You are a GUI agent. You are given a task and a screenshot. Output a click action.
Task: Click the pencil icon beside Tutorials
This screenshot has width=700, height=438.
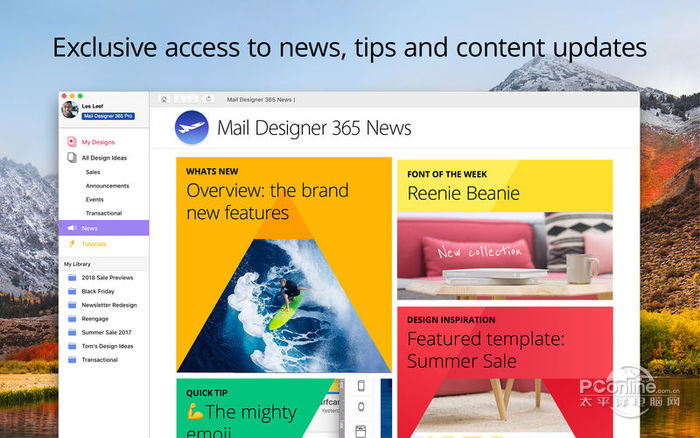coord(72,244)
